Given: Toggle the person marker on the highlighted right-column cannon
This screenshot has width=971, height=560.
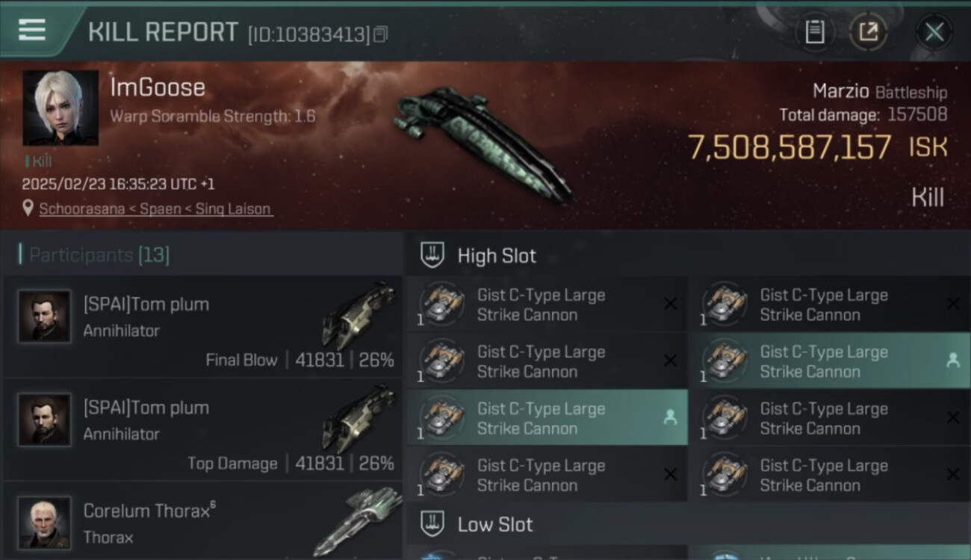Looking at the screenshot, I should click(953, 361).
